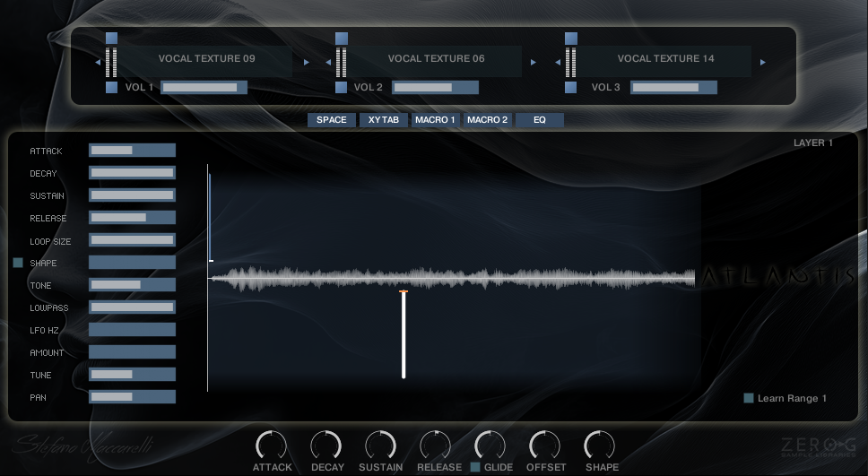Open the SPACE effects page
Image resolution: width=868 pixels, height=476 pixels.
point(331,120)
